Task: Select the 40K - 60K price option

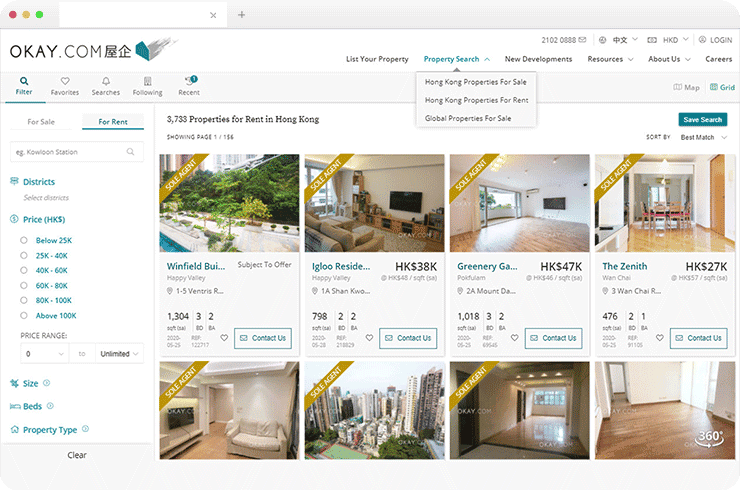Action: click(x=24, y=270)
